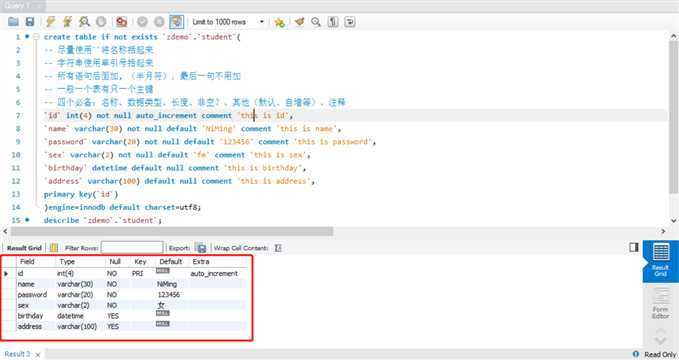Screen dimensions: 679x360
Task: Select the 'sex' field cell
Action: coord(23,305)
